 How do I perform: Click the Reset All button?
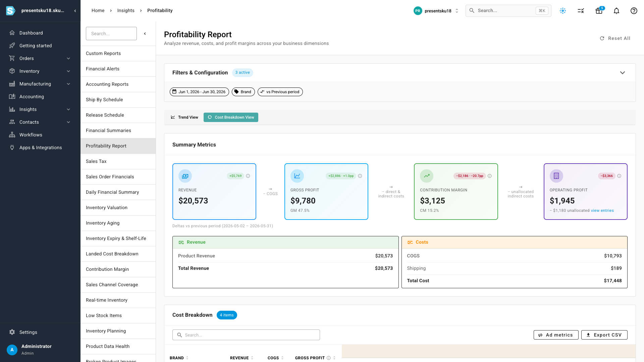point(615,38)
